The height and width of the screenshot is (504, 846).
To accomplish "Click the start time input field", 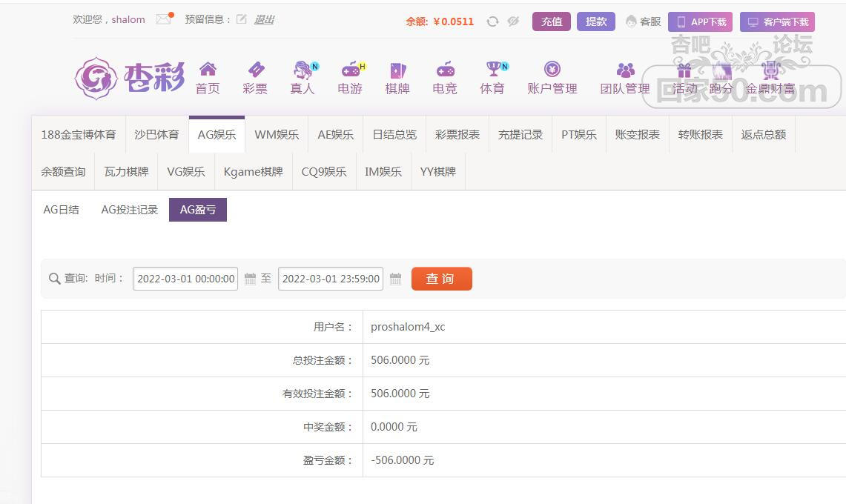I will point(185,279).
